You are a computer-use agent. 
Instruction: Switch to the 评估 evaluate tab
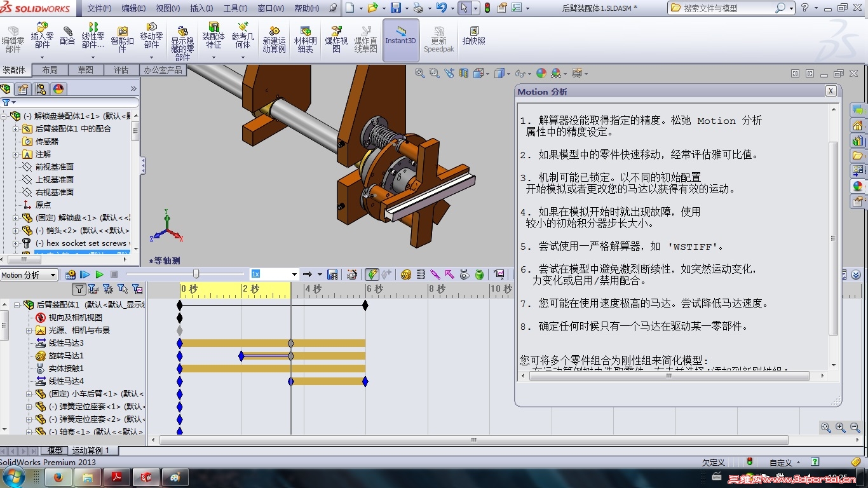point(121,70)
